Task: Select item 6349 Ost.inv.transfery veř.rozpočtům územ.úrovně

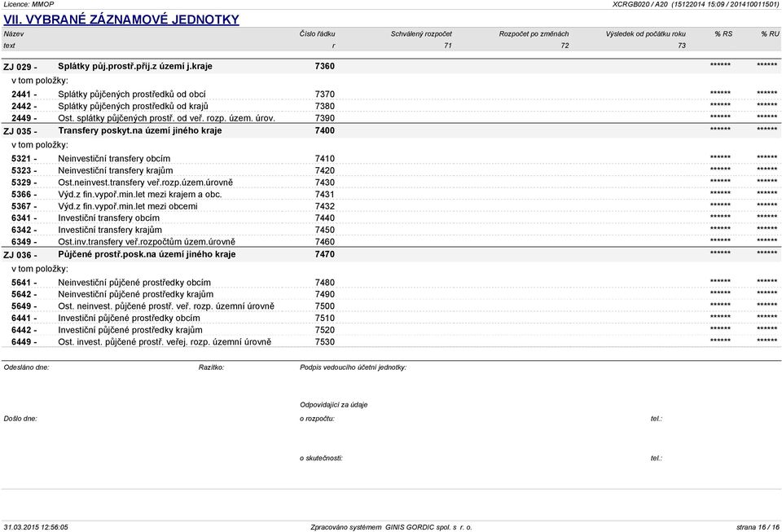Action: pos(391,242)
